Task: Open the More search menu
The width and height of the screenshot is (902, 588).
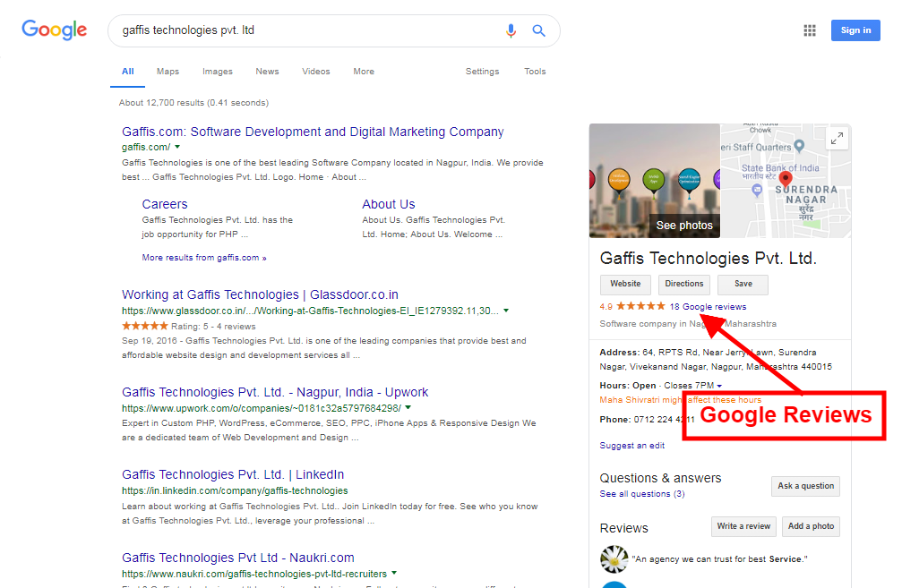Action: pos(364,72)
